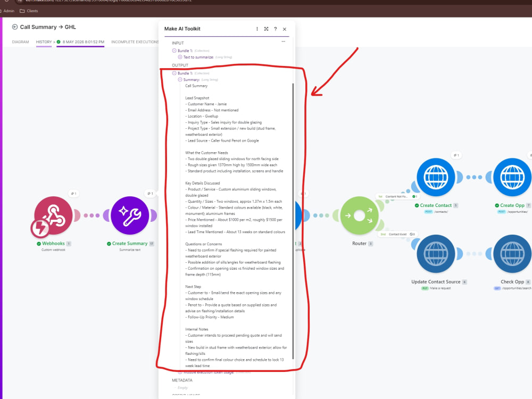532x399 pixels.
Task: Click the 'Next Step' heading
Action: 193,287
